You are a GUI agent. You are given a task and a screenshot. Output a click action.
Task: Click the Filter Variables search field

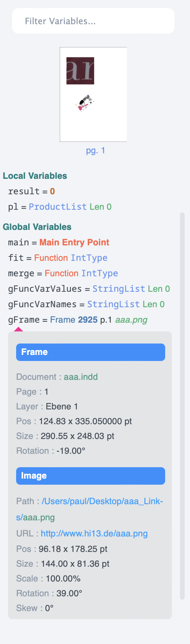(x=93, y=21)
